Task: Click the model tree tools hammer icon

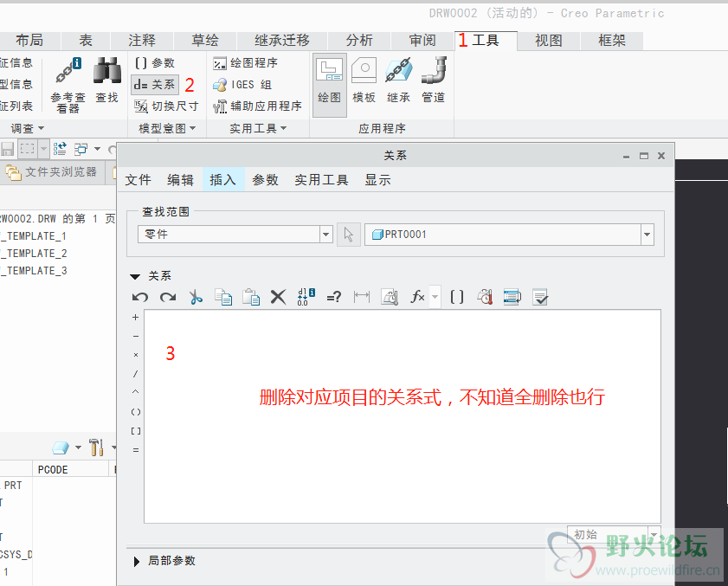Action: [x=96, y=448]
